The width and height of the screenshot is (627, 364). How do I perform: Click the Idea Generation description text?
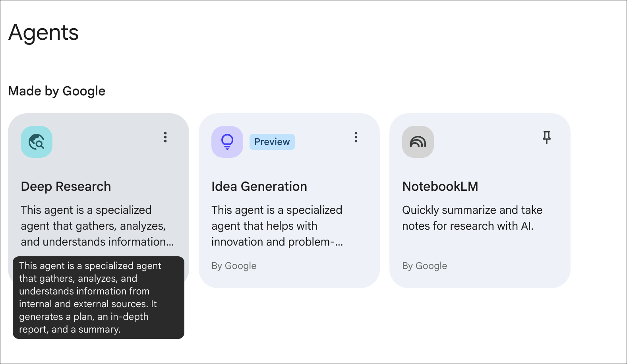pyautogui.click(x=277, y=226)
